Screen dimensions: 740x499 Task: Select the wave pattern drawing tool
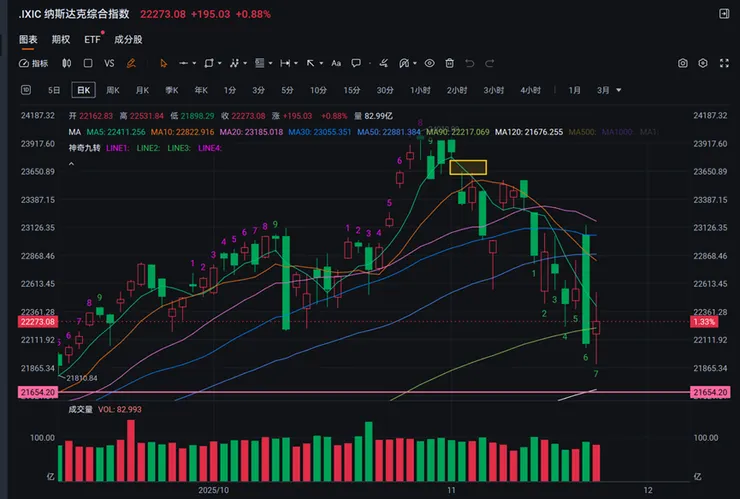(234, 63)
